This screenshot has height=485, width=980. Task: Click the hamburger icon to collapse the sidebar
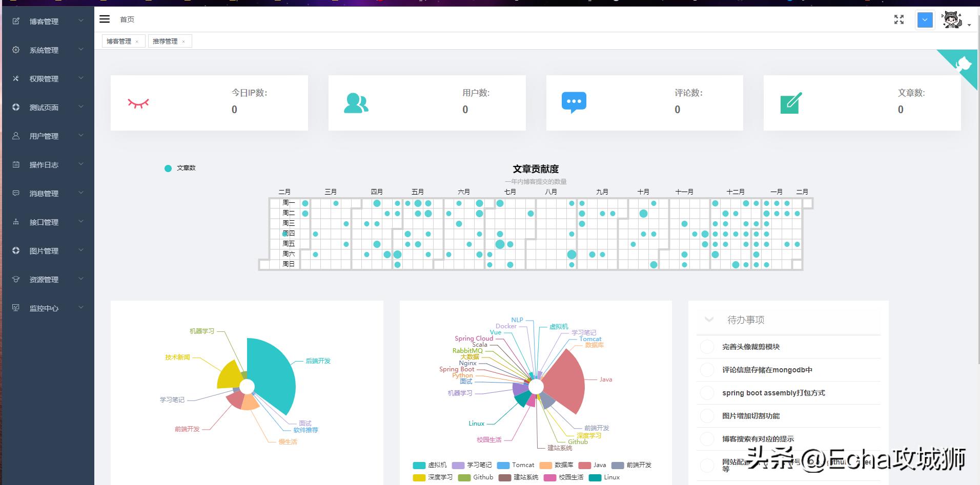click(x=105, y=19)
